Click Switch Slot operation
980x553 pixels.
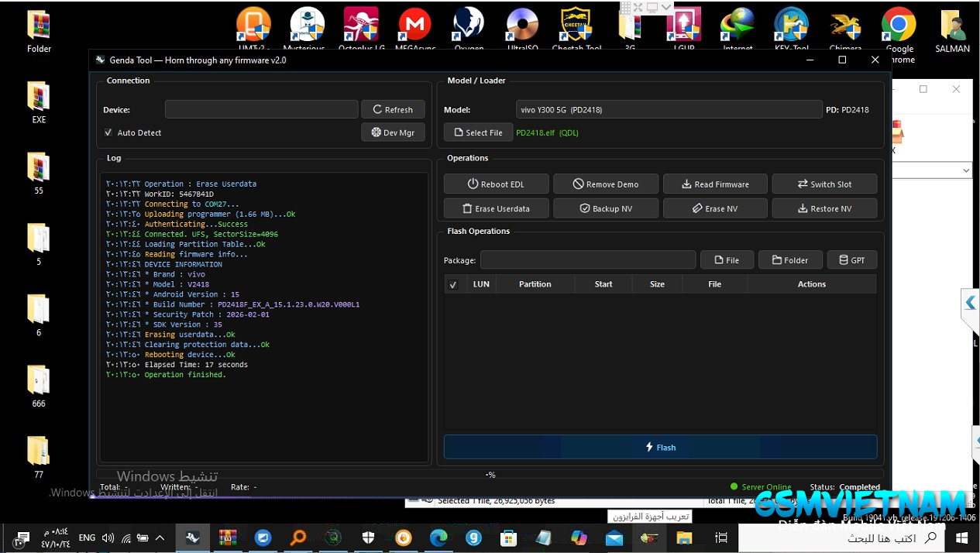coord(824,184)
